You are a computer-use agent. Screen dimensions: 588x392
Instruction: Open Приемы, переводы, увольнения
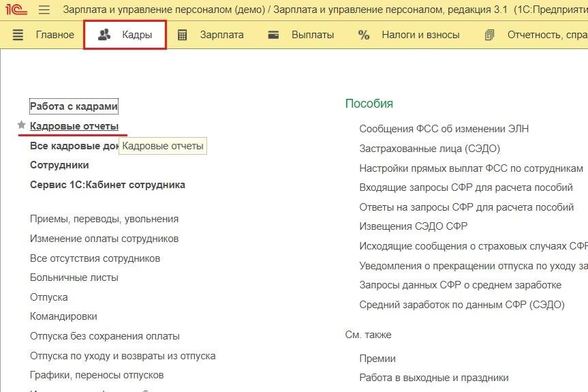(x=104, y=219)
